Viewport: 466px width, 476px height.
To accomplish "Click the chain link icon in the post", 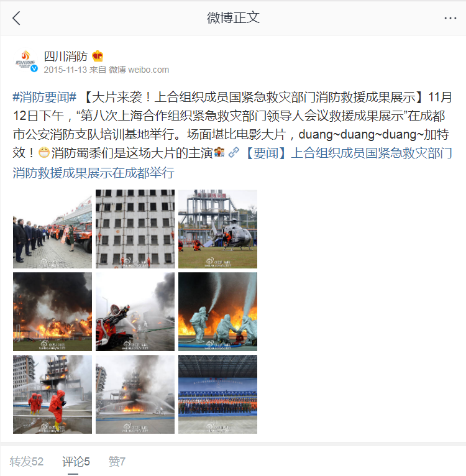I will point(234,152).
